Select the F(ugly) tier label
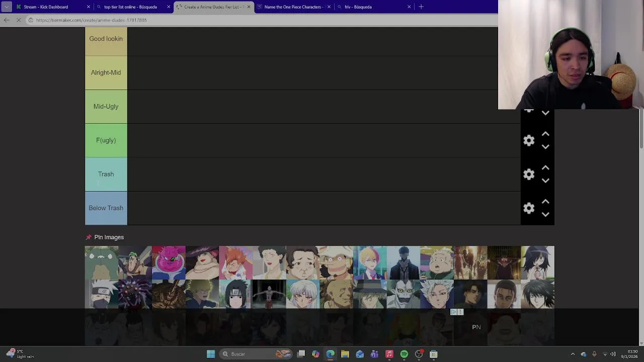The width and height of the screenshot is (644, 362). pos(106,140)
